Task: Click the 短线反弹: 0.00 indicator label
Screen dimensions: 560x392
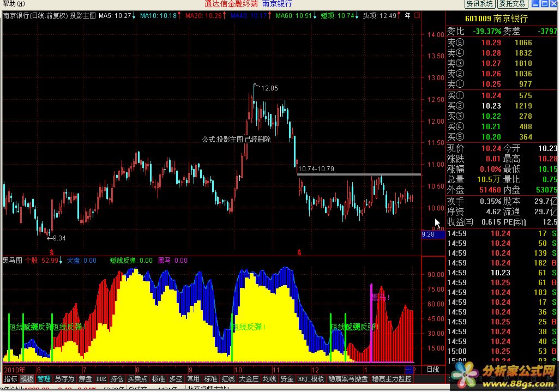Action: click(x=131, y=260)
